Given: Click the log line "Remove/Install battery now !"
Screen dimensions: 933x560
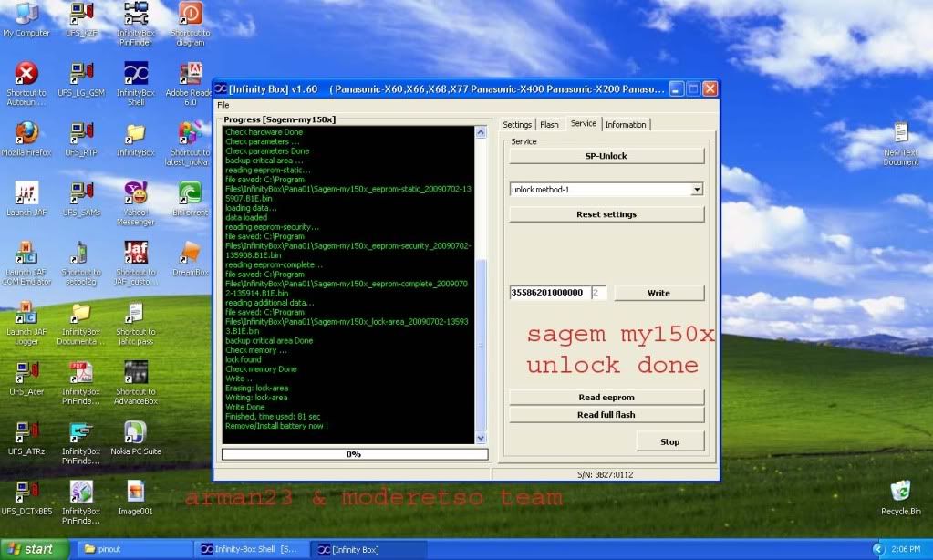Looking at the screenshot, I should (x=276, y=426).
